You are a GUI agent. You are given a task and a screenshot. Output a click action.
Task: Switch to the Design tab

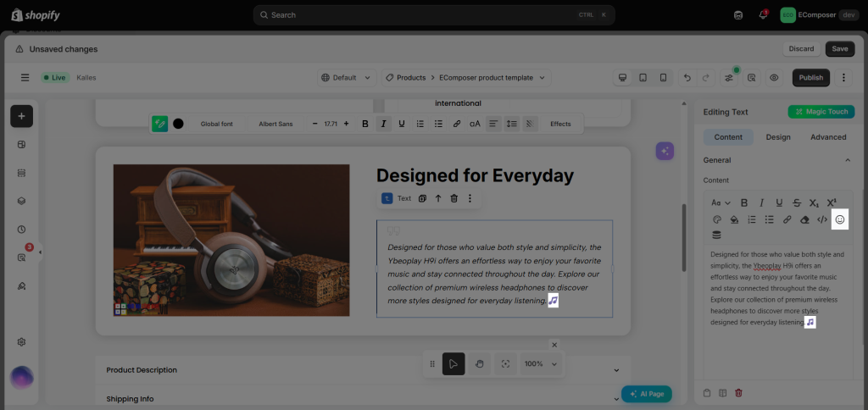[778, 136]
